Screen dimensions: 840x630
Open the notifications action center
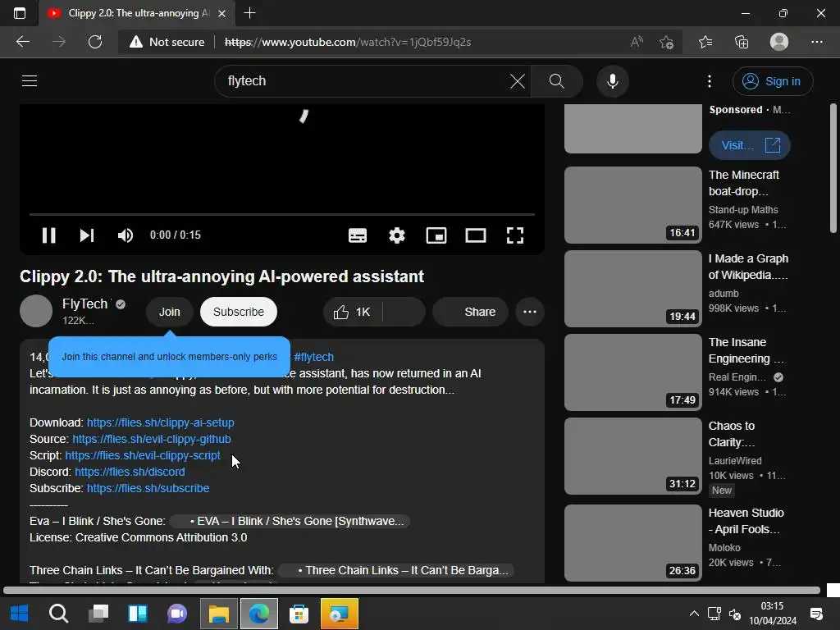coord(816,614)
